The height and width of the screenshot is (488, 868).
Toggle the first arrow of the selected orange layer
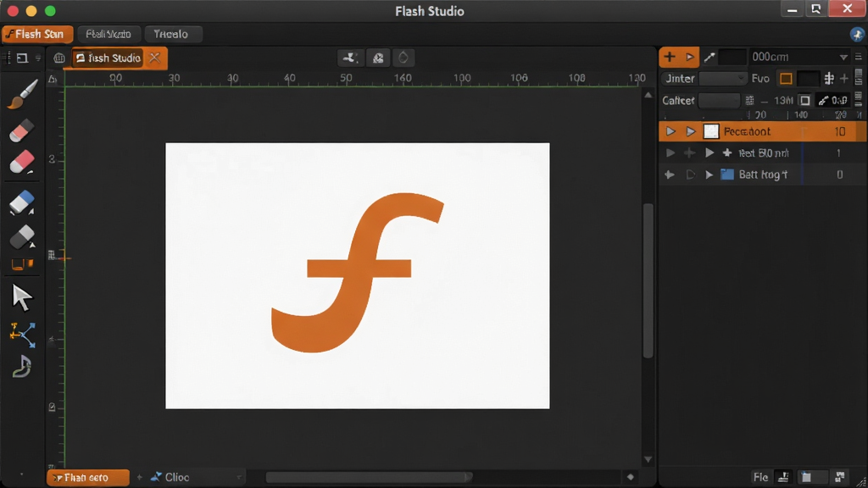670,131
